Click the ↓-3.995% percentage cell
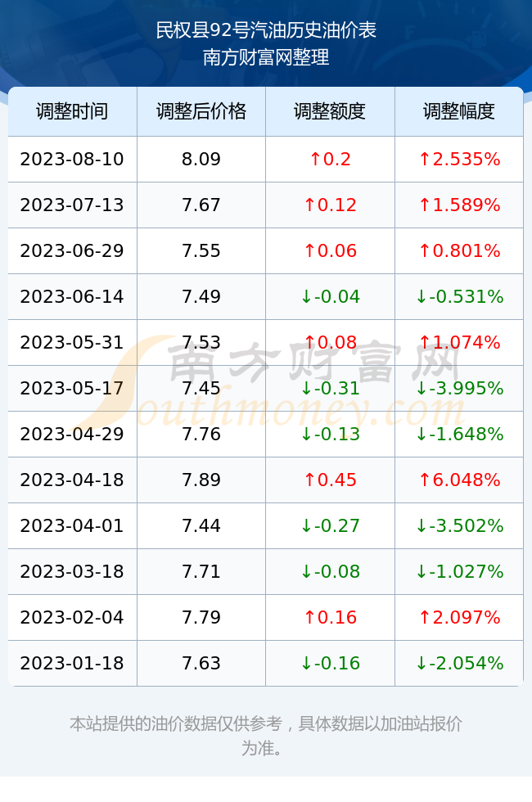 459,388
